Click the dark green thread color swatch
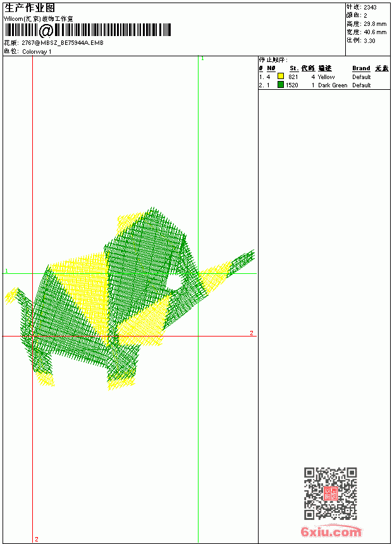 [x=281, y=85]
